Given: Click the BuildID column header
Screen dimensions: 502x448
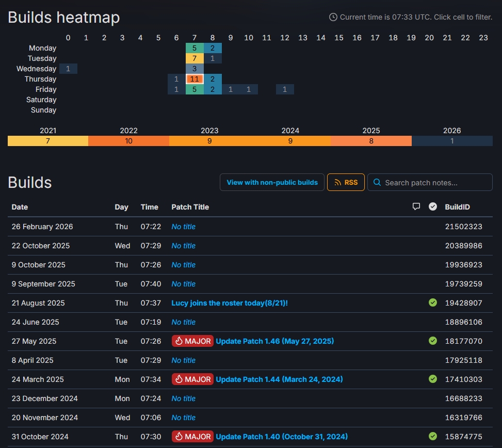Looking at the screenshot, I should pos(457,207).
